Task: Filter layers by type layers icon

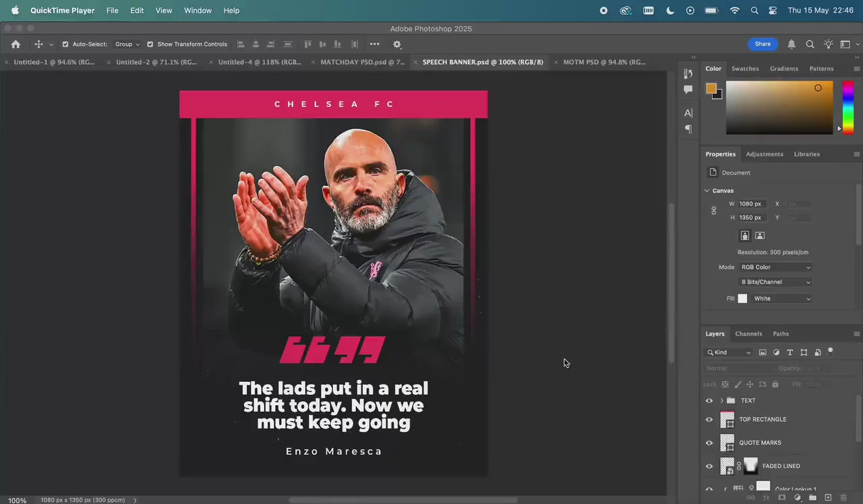Action: click(790, 352)
